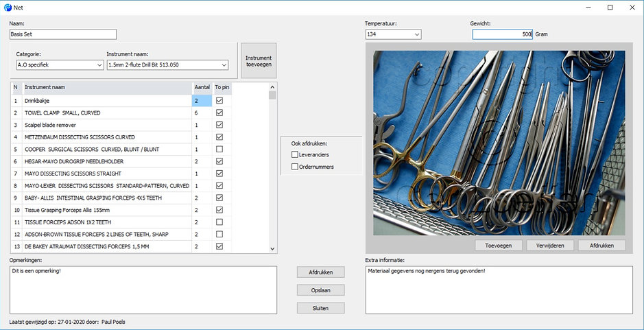Click the N column header
The width and height of the screenshot is (644, 330).
click(16, 87)
